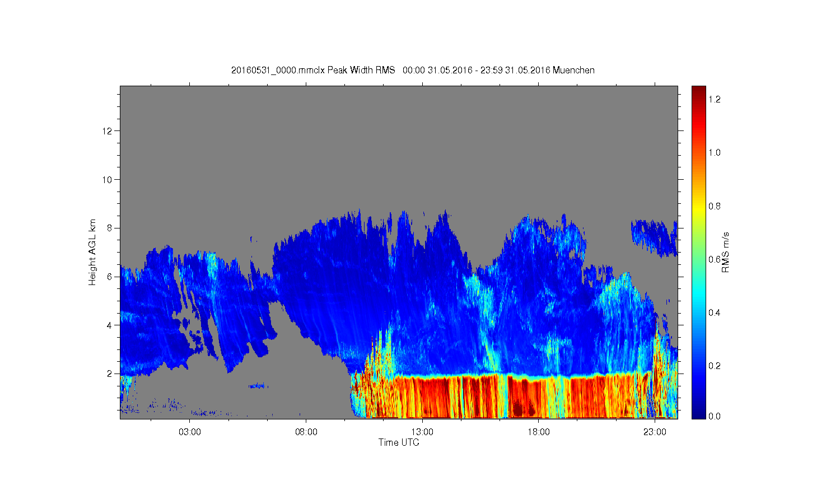Click the small isolated cloud patch near 8 km at 23:00
This screenshot has height=504, width=840.
point(654,238)
